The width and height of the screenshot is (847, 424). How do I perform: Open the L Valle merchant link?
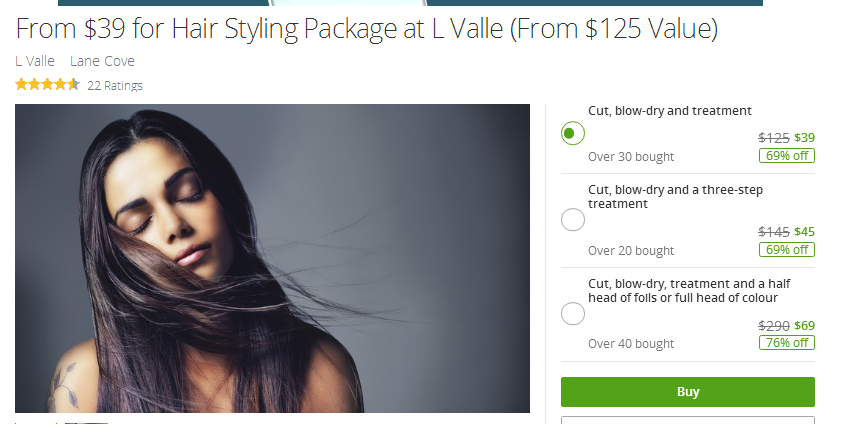(x=35, y=61)
